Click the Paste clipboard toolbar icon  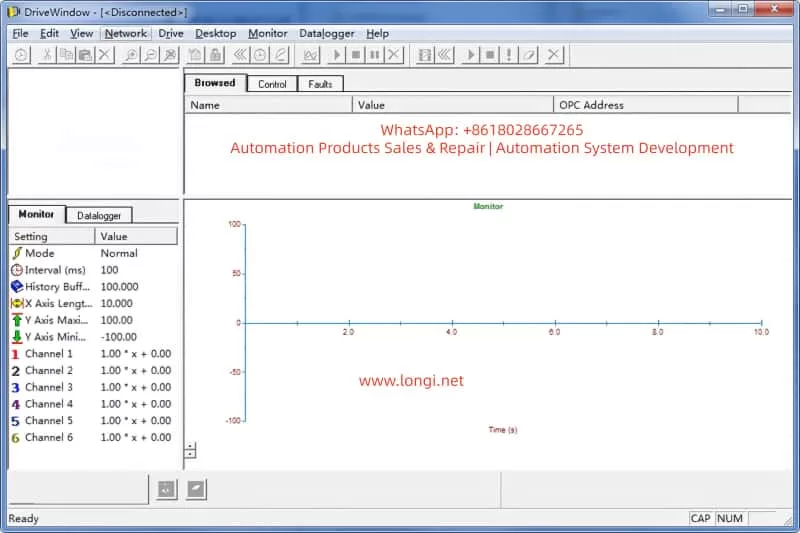(85, 55)
